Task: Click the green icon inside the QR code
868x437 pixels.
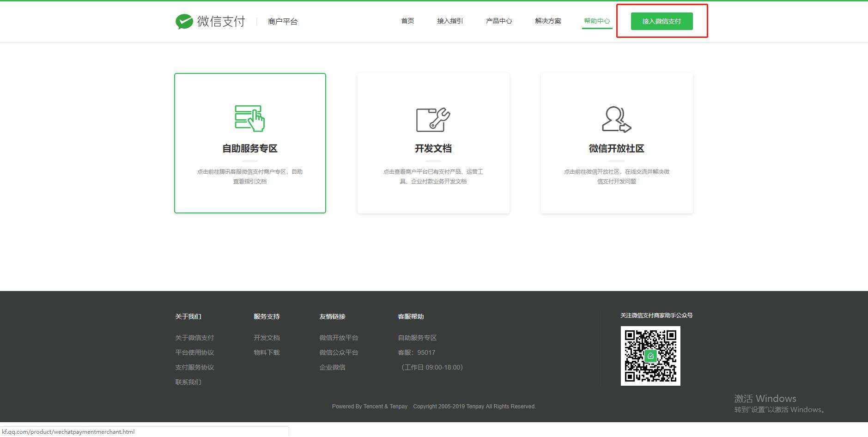Action: [650, 356]
